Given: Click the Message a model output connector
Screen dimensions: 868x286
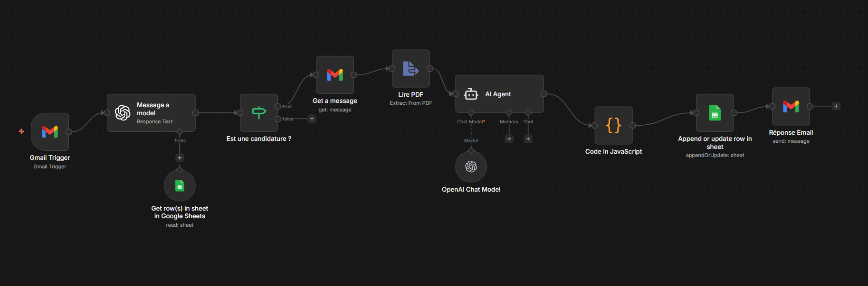Looking at the screenshot, I should 195,113.
